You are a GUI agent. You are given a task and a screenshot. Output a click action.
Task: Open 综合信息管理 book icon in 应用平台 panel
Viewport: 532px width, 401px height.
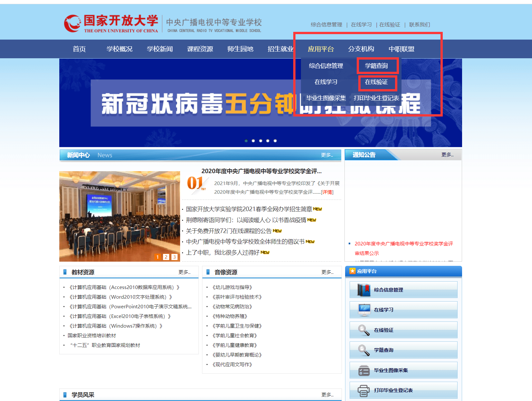point(364,290)
